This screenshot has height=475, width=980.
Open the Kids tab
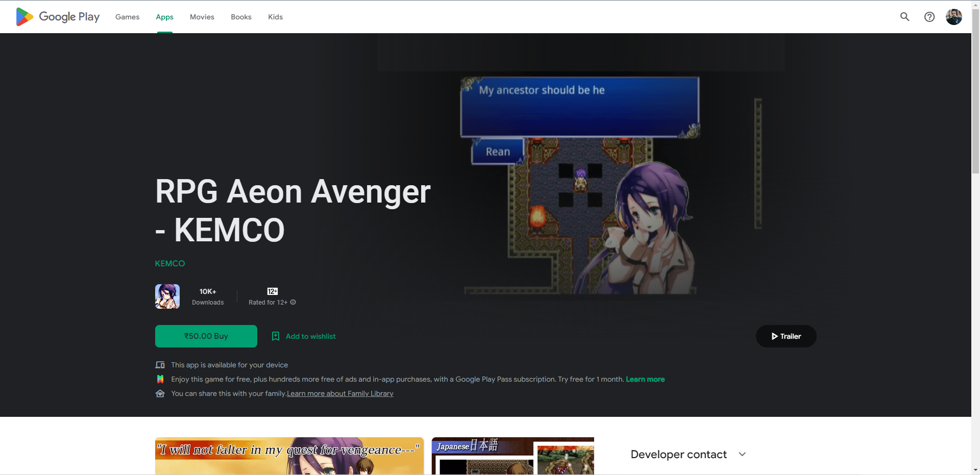(275, 17)
